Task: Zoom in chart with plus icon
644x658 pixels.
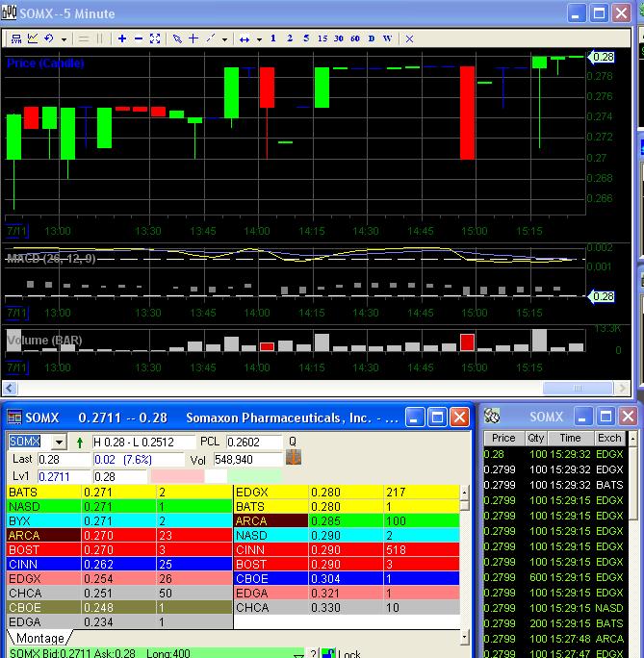Action: click(x=122, y=38)
